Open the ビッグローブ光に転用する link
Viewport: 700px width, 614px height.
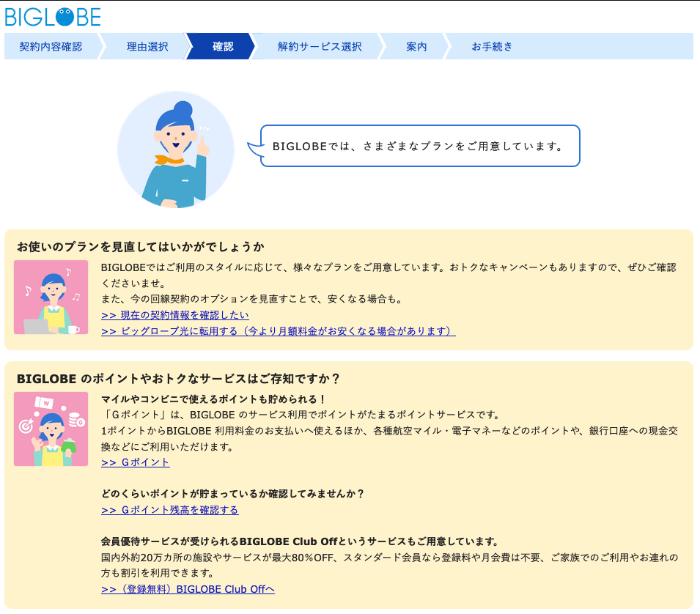click(279, 331)
